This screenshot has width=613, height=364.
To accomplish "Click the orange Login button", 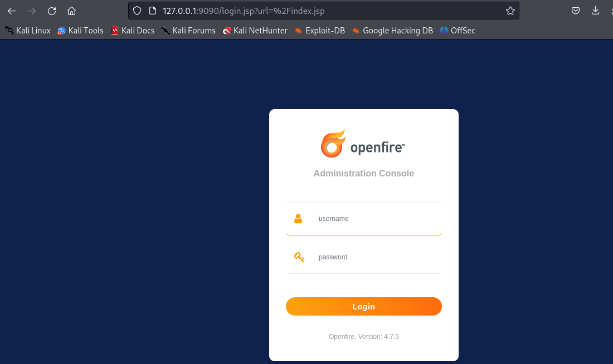I will [x=363, y=307].
